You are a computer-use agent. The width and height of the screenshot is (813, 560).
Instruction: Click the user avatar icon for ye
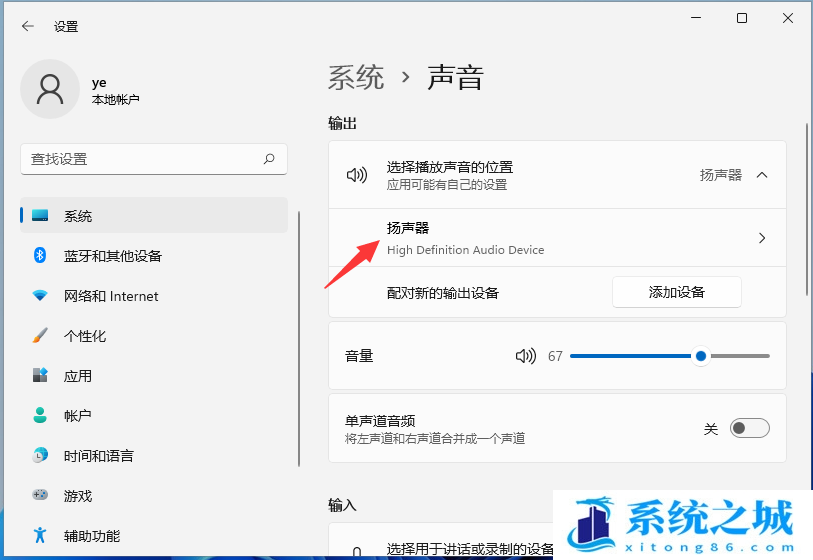click(50, 89)
